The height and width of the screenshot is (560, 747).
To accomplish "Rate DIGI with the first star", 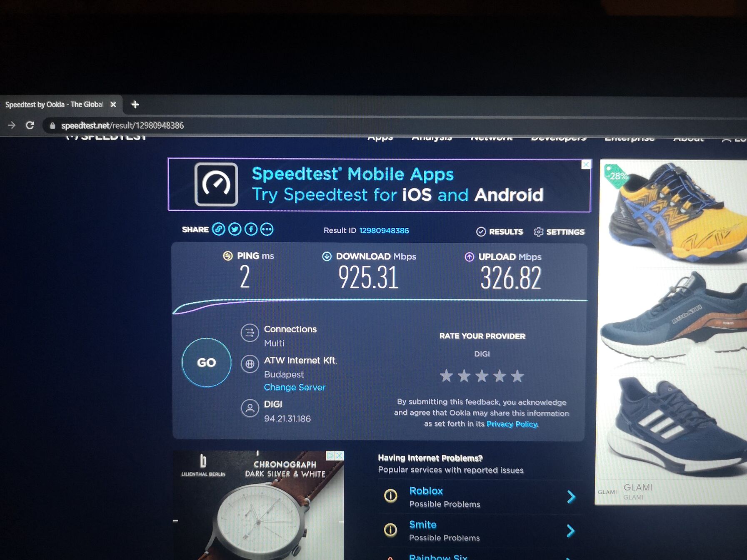I will (x=446, y=376).
